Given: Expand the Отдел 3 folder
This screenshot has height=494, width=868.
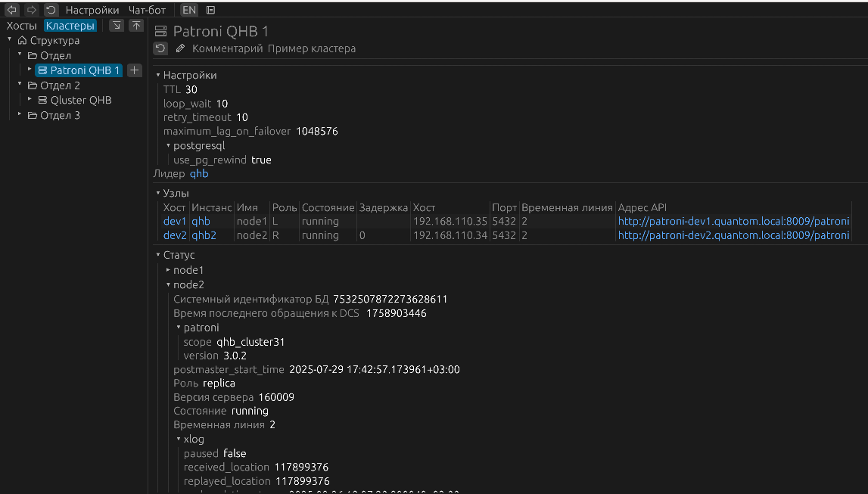Looking at the screenshot, I should (20, 115).
